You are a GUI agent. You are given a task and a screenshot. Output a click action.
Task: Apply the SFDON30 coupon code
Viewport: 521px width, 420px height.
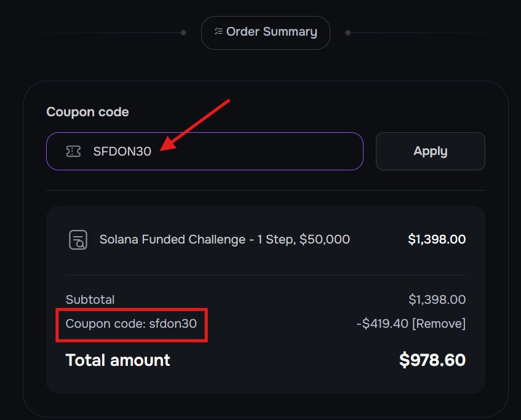pos(430,151)
